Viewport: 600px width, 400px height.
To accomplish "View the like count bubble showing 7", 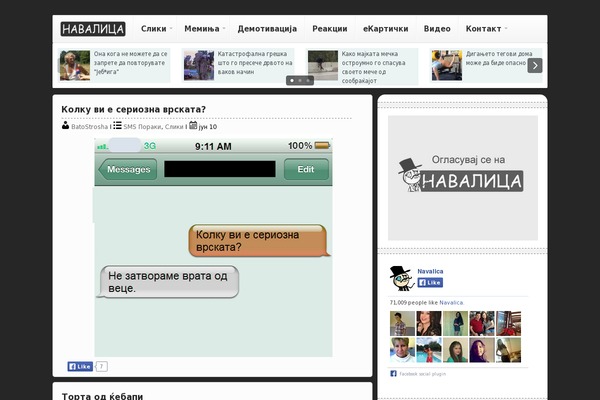I will (x=101, y=366).
